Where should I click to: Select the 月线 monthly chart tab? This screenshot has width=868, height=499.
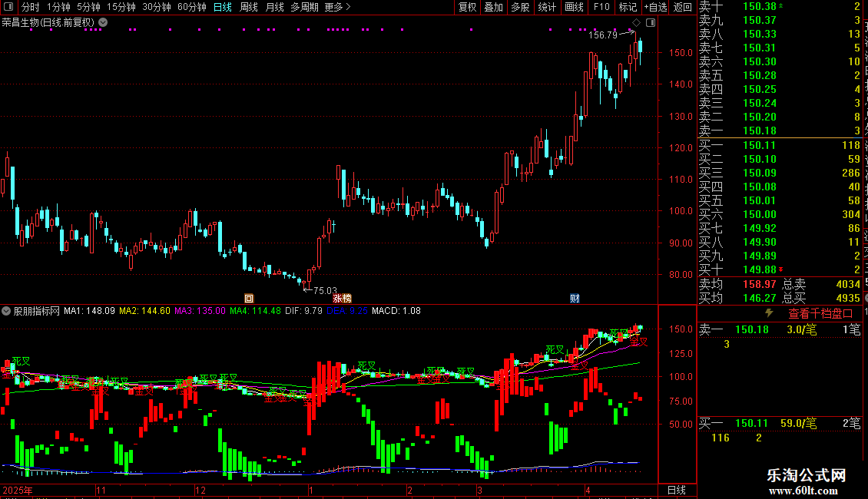click(274, 7)
